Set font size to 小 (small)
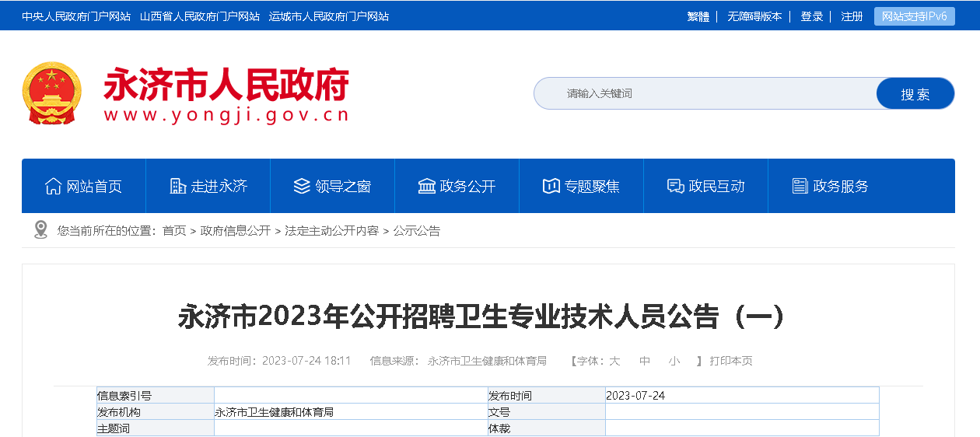 click(x=674, y=361)
